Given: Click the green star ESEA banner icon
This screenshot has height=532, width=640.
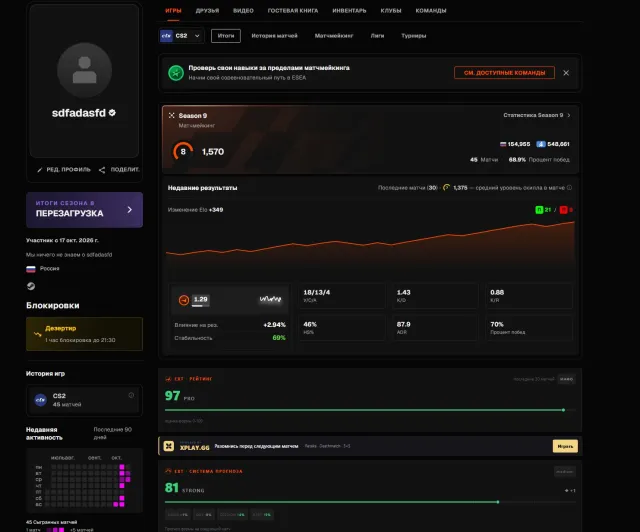Looking at the screenshot, I should coord(176,73).
